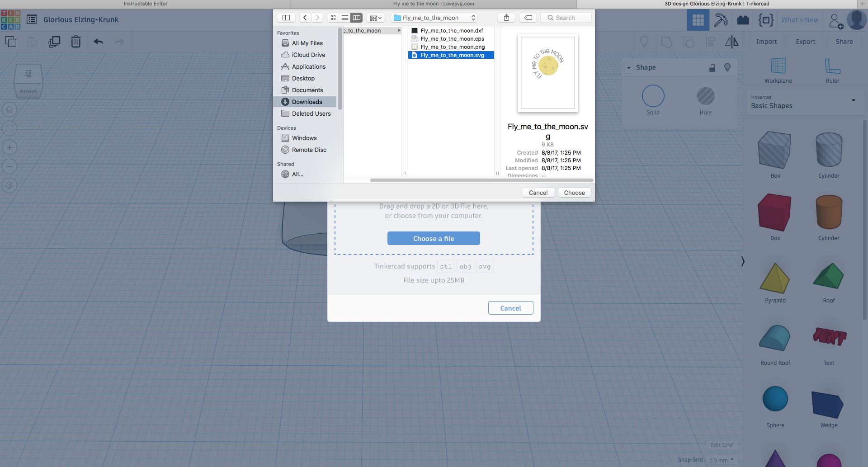Go forward in the file dialog
Screen dimensions: 868x467
[317, 18]
